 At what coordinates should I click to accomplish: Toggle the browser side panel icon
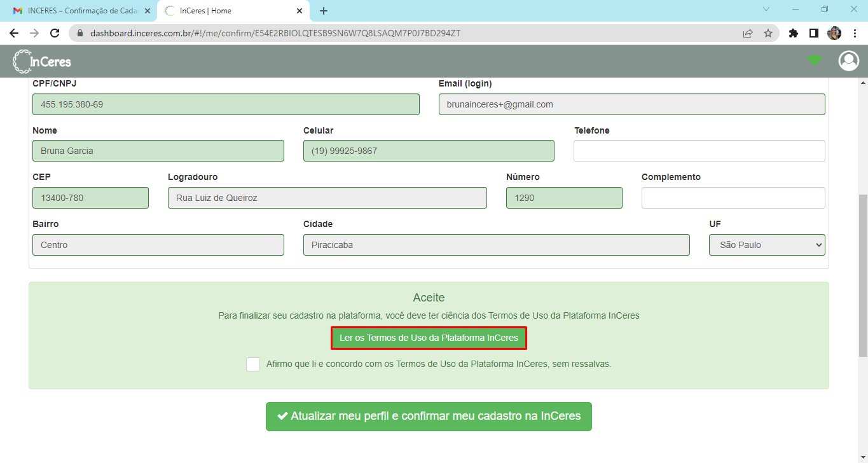pos(813,33)
